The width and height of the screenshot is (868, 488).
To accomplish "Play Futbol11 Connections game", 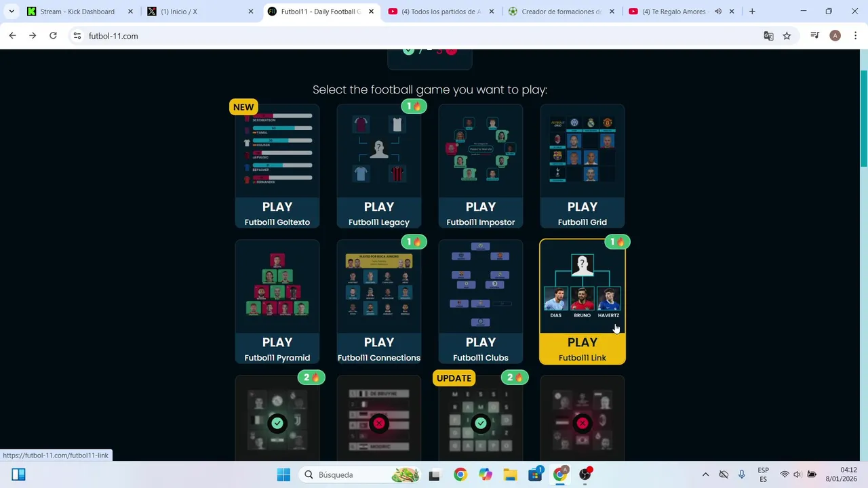I will point(379,348).
